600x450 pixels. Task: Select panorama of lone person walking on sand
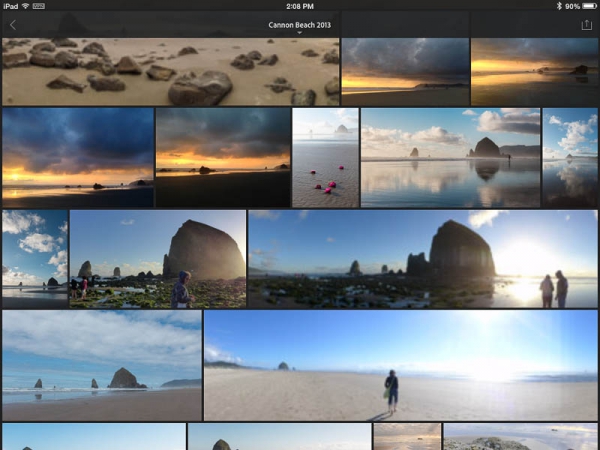[400, 365]
